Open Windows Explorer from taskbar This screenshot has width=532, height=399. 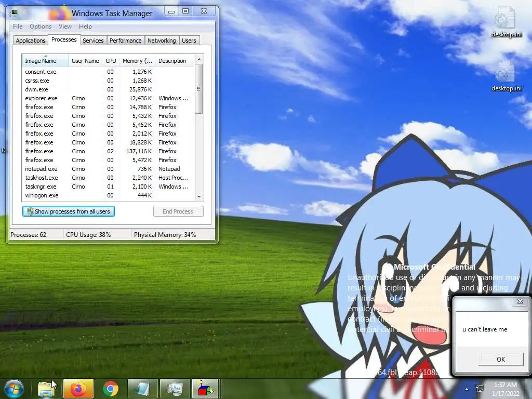tap(46, 389)
